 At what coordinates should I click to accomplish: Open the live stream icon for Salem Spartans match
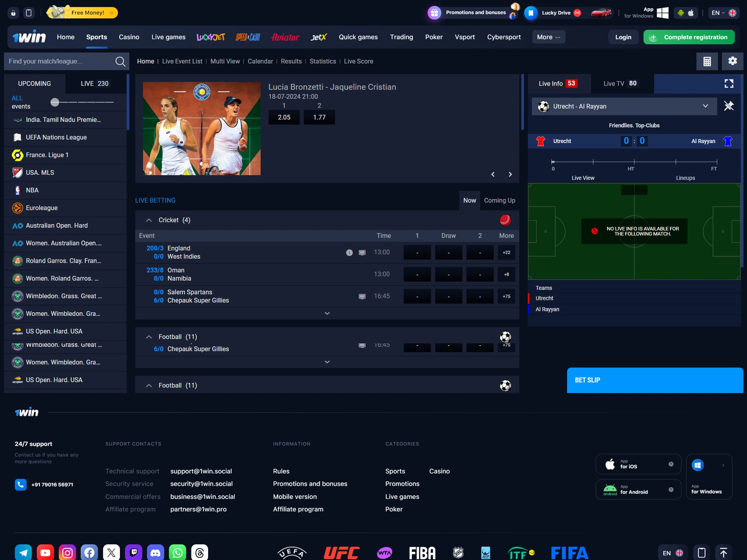(362, 296)
